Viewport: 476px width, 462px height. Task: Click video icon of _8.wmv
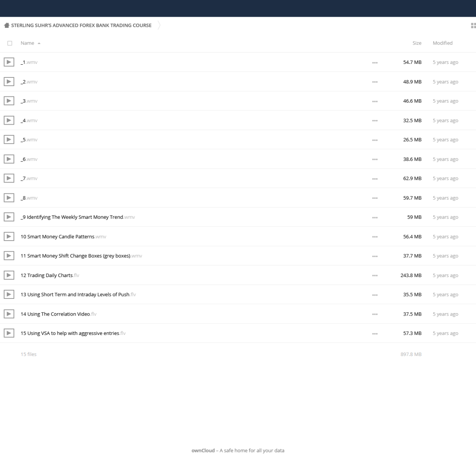9,198
